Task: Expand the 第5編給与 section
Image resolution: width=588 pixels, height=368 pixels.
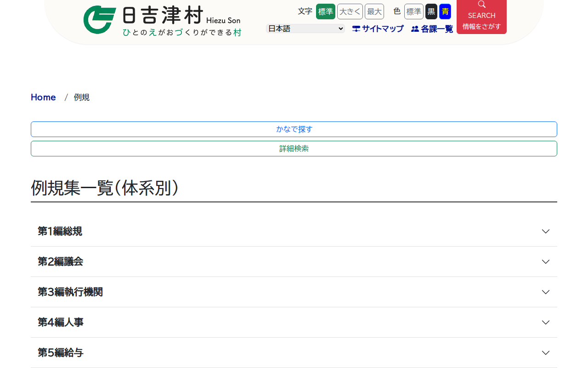Action: [294, 353]
